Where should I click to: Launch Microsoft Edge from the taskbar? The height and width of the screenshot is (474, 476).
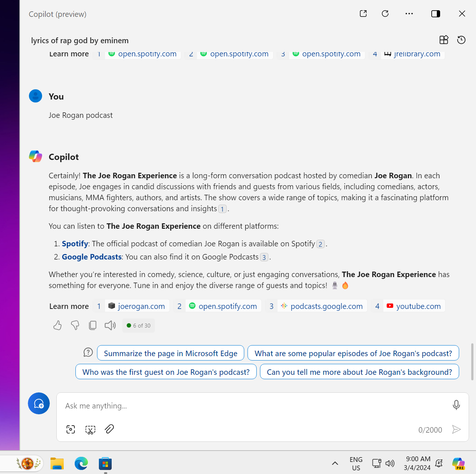pos(81,463)
